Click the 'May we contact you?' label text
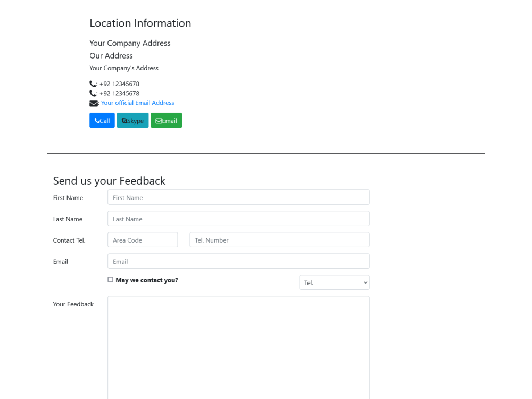532x399 pixels. pyautogui.click(x=147, y=280)
